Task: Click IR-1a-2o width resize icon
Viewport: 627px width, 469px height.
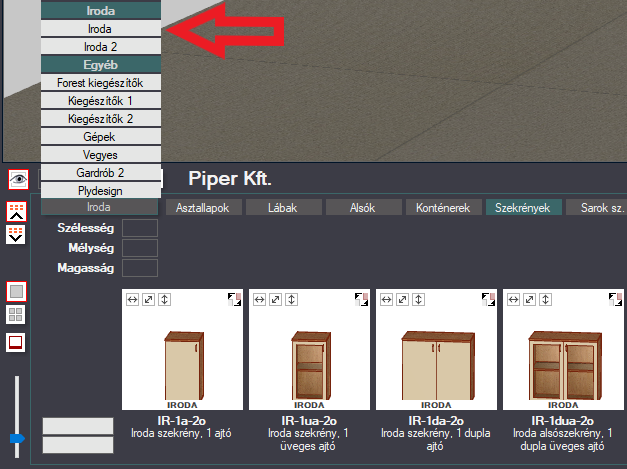Action: coord(132,299)
